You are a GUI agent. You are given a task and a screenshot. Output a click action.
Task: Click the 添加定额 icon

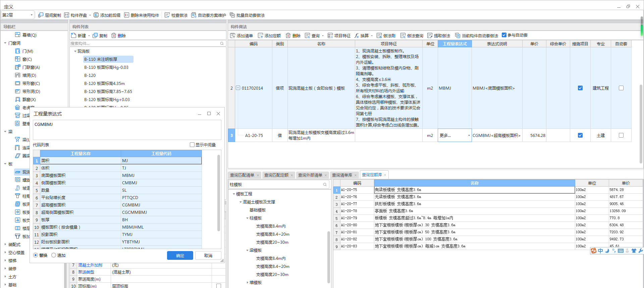pyautogui.click(x=261, y=36)
